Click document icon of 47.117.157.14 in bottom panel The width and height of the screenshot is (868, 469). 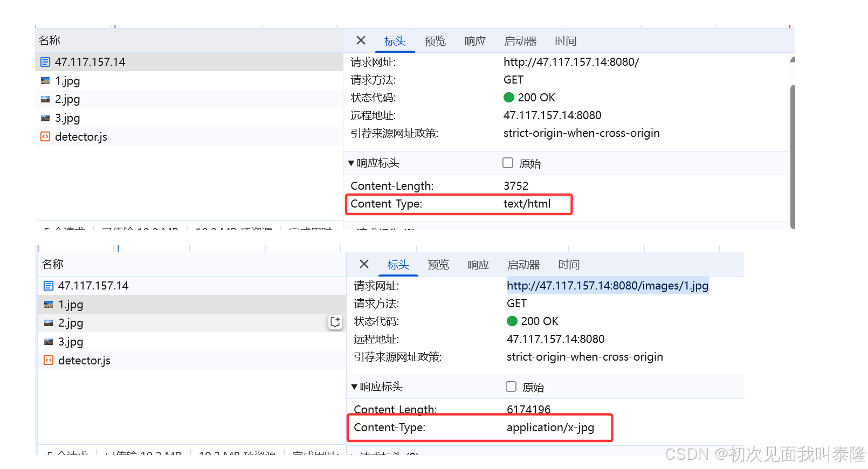[x=49, y=286]
